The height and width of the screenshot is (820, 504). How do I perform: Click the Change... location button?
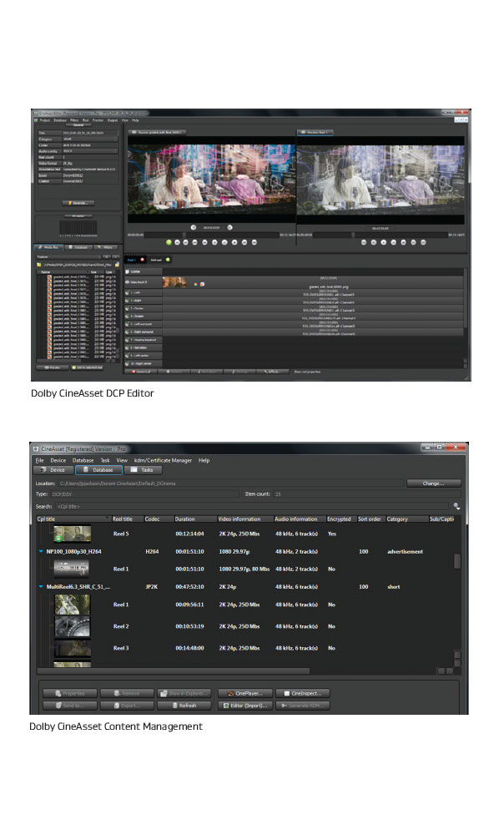[x=433, y=483]
